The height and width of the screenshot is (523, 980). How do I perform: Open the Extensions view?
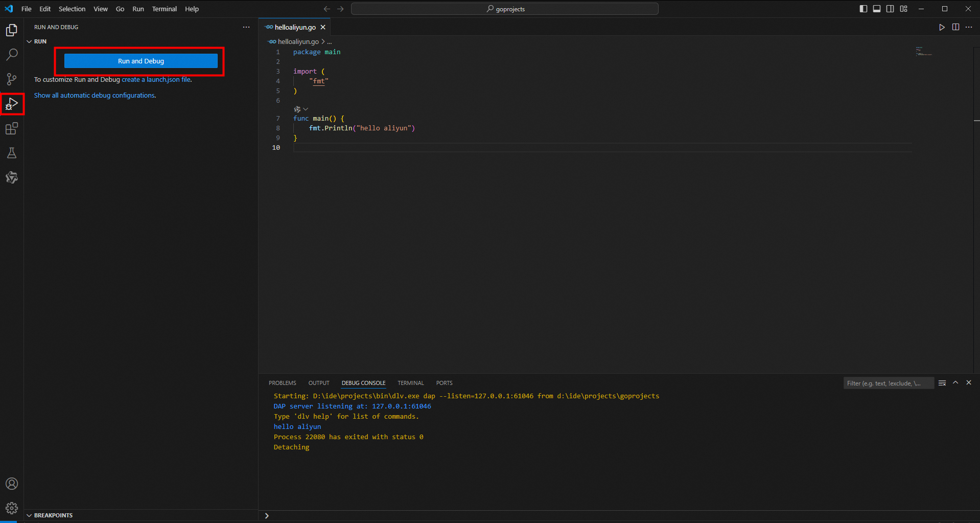(12, 128)
